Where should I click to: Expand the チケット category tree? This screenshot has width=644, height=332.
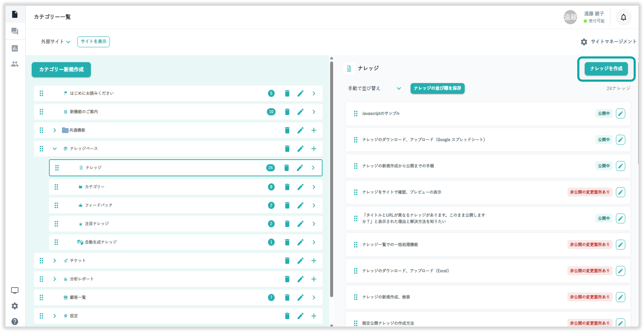(54, 261)
